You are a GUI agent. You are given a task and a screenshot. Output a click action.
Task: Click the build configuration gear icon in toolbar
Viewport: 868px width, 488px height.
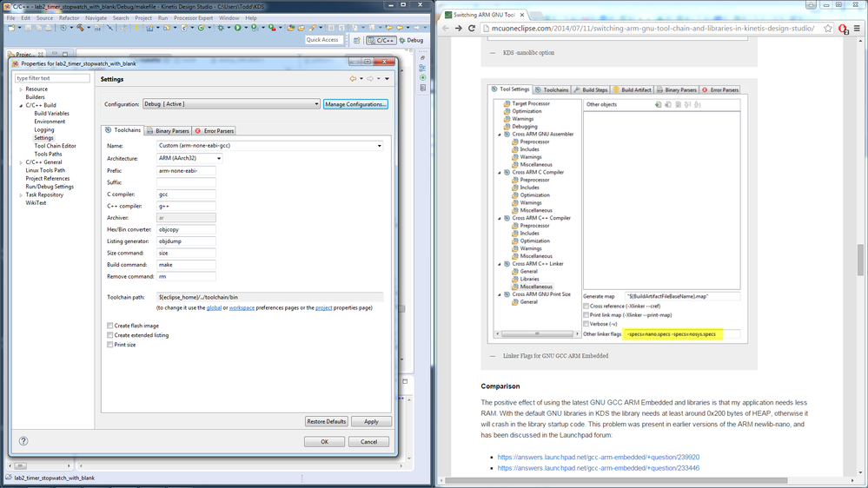[63, 28]
